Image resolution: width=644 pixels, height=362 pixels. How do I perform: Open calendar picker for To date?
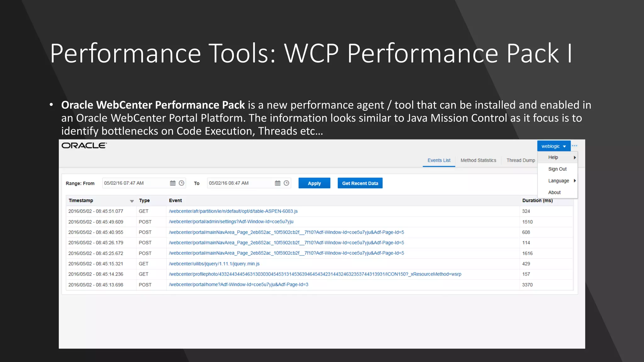pos(278,183)
